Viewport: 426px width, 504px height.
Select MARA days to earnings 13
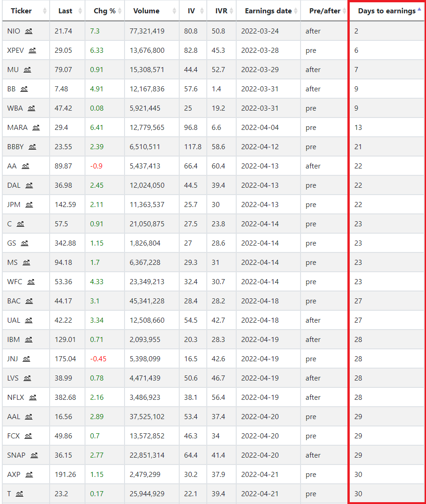tap(358, 128)
